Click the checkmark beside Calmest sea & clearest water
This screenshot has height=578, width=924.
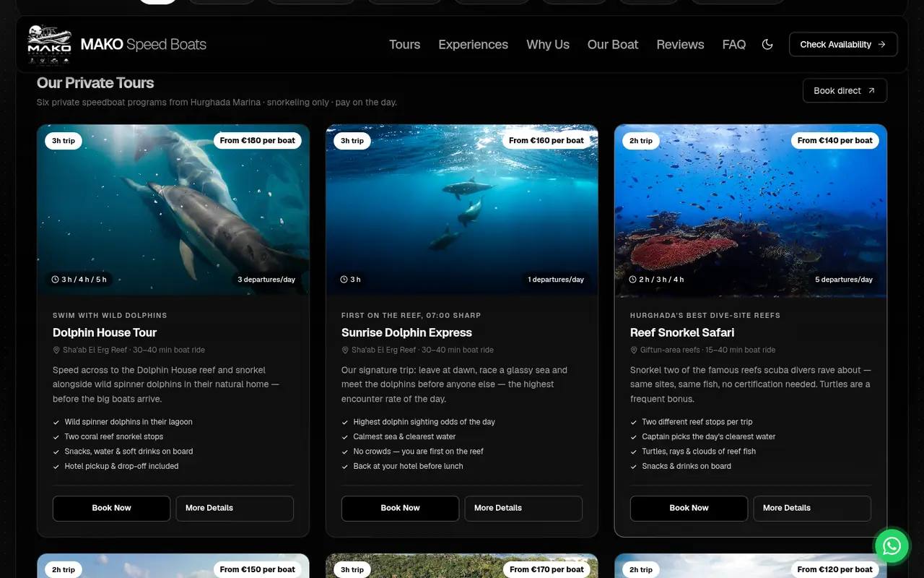345,436
